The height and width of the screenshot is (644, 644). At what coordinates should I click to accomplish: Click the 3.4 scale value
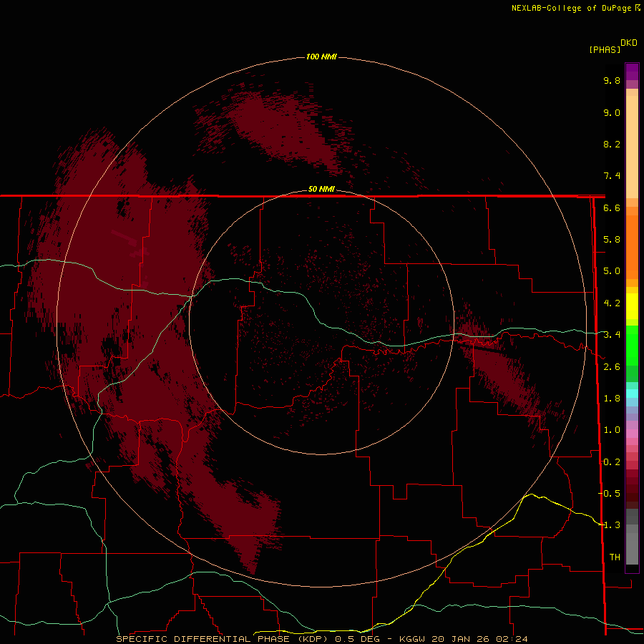[x=612, y=335]
